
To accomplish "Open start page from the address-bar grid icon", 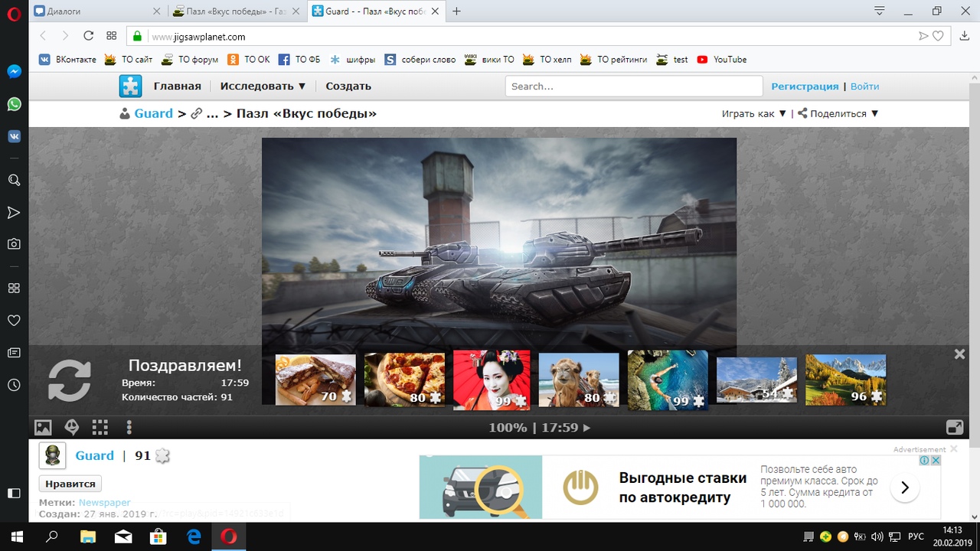I will click(111, 36).
